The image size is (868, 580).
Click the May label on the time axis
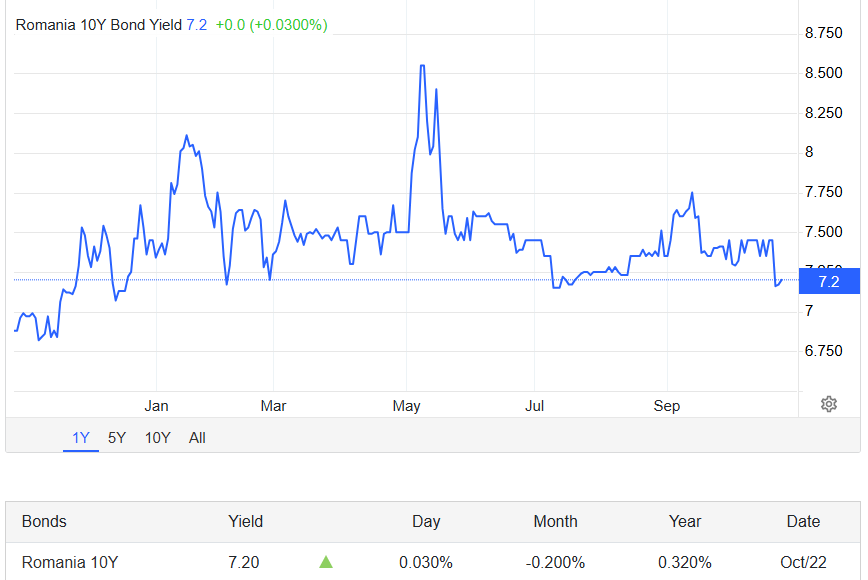coord(407,405)
